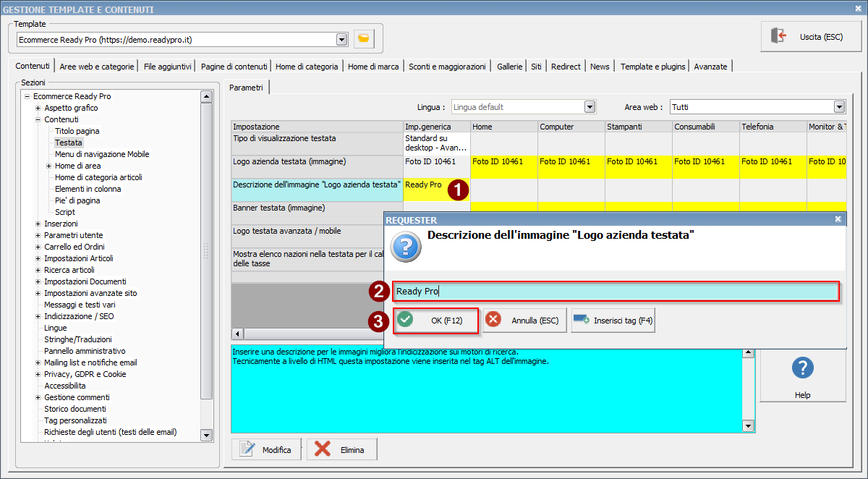This screenshot has width=868, height=479.
Task: Collapse the Contenuti tree node
Action: [38, 119]
